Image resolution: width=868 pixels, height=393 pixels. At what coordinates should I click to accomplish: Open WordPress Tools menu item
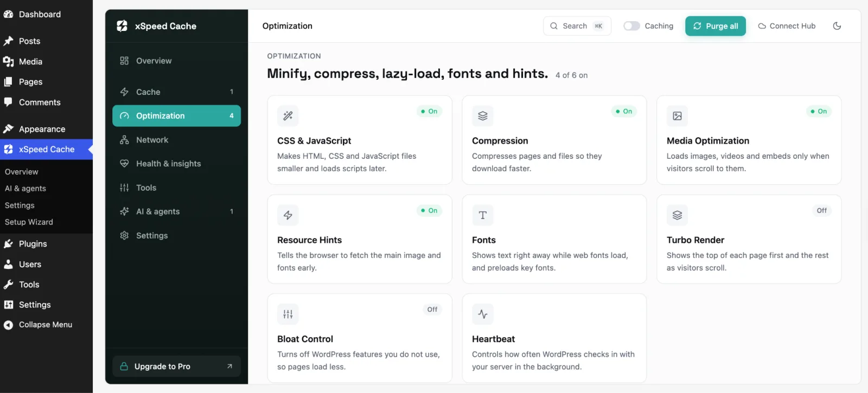[46, 285]
